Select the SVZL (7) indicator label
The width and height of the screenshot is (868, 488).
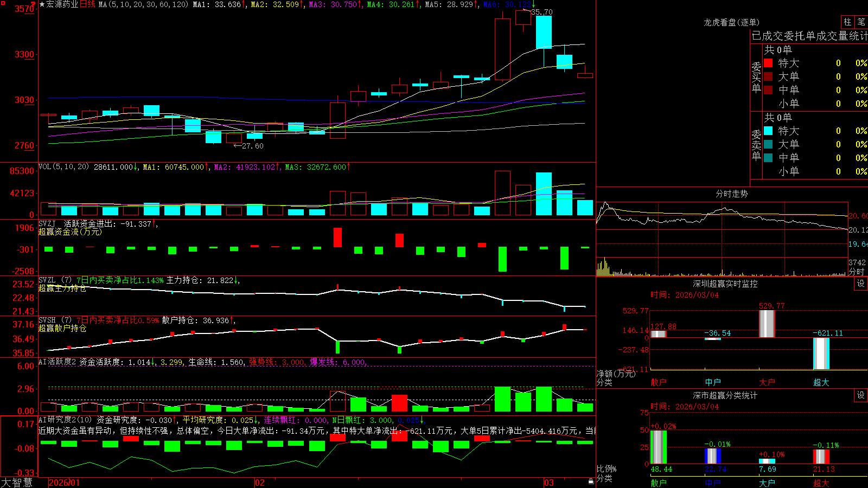[55, 280]
